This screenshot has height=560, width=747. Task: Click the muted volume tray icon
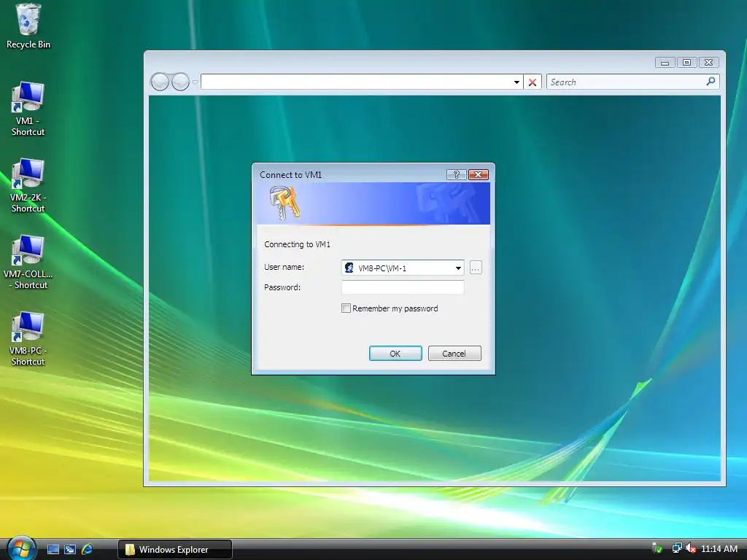690,548
